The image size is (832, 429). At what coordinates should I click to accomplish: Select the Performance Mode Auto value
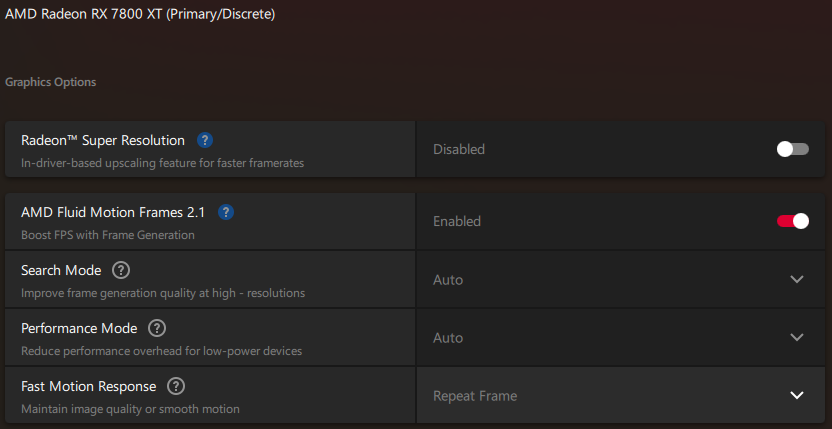pos(448,338)
